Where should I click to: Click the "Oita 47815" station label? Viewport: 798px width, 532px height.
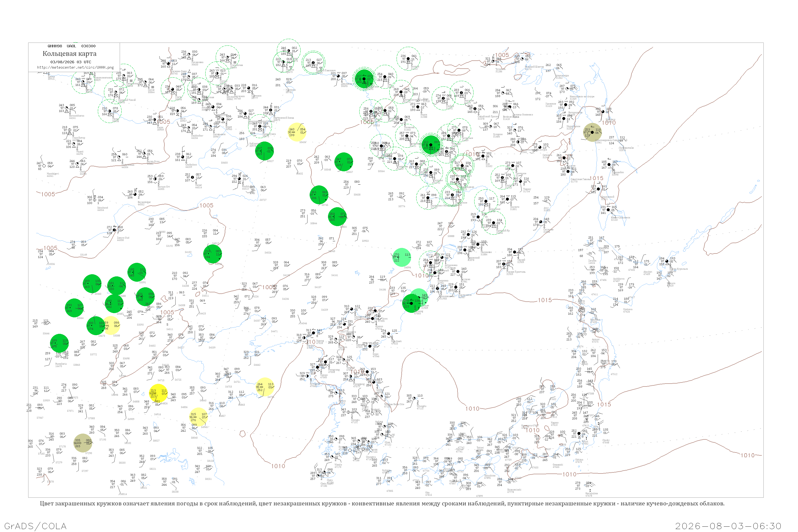point(429,494)
